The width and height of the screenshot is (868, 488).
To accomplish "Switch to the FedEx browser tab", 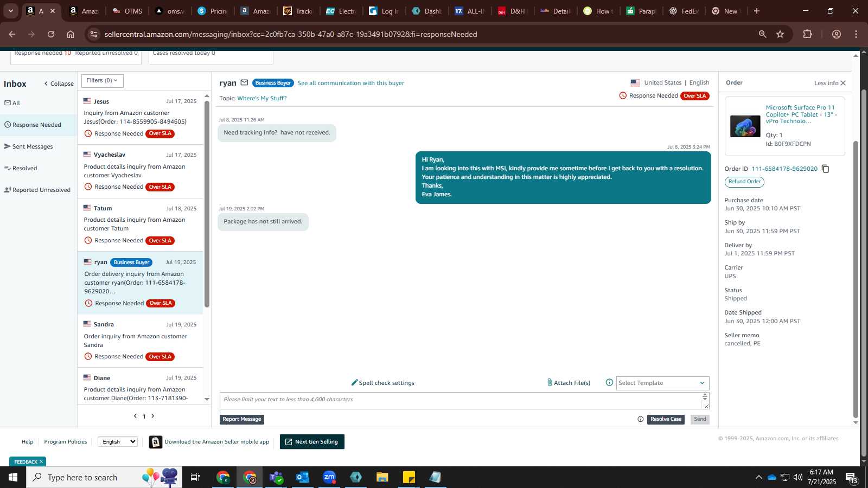I will tap(684, 11).
